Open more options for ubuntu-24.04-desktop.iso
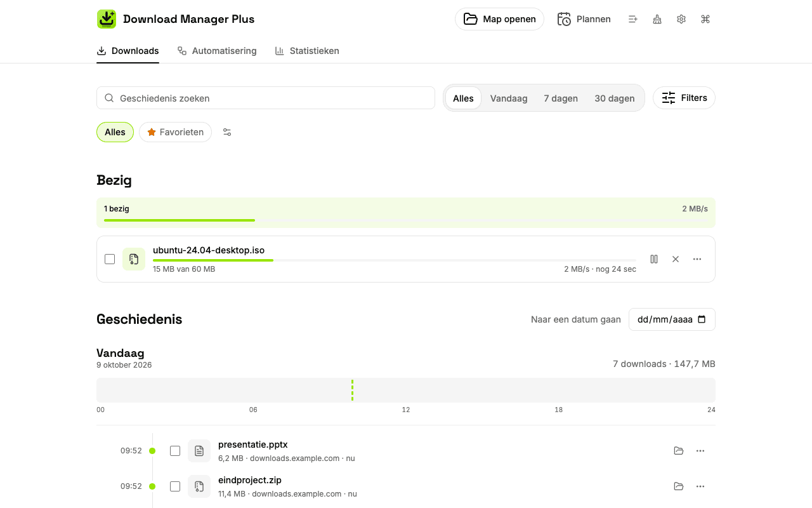 [x=697, y=259]
